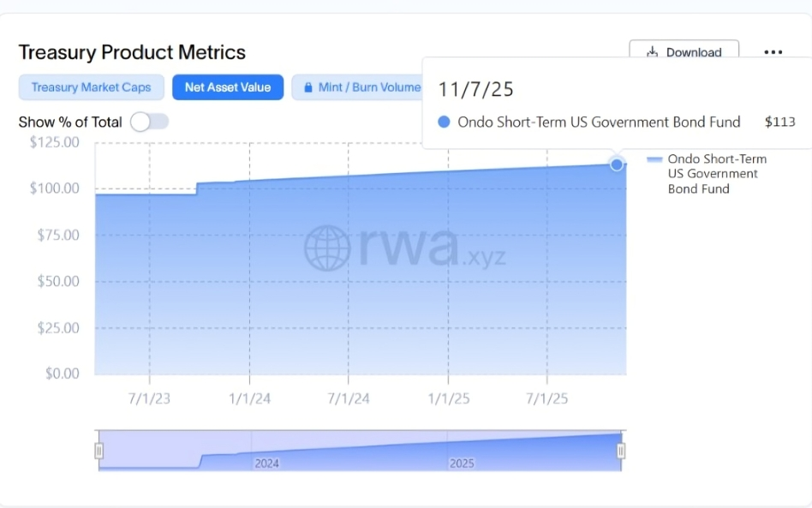
Task: Click the legend color swatch for Ondo fund
Action: pos(654,159)
